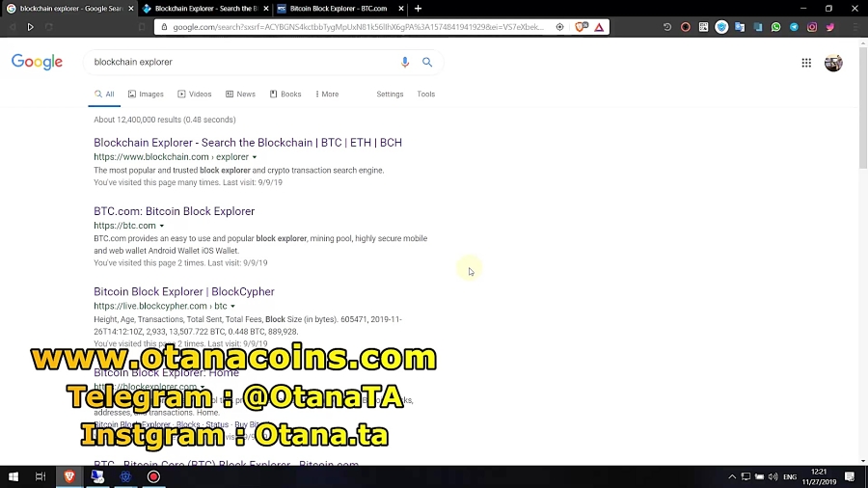Open Blockchain Explorer - Search the Blockchain link
The image size is (868, 488).
(248, 143)
